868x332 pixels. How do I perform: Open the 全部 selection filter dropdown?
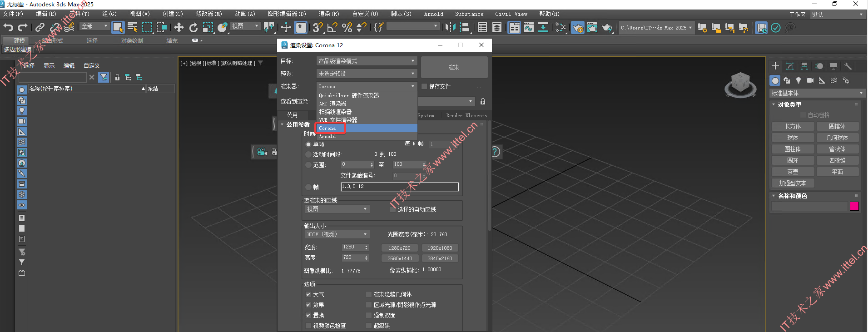pos(94,26)
